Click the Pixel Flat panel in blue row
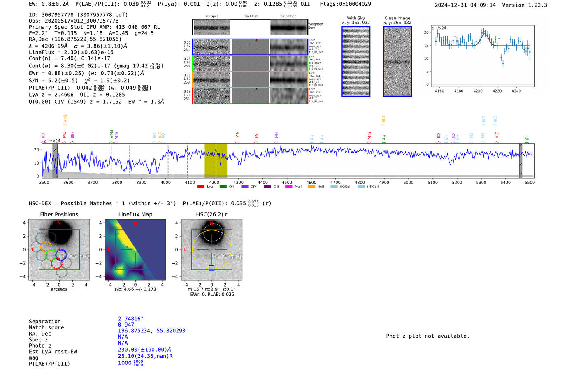Viewport: 576px width, 392px height. (x=250, y=47)
